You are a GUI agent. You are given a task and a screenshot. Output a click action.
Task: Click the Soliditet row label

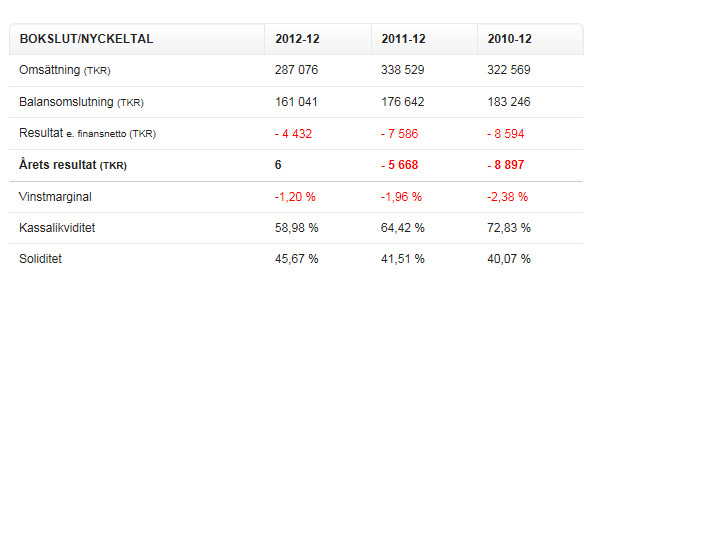tap(40, 259)
